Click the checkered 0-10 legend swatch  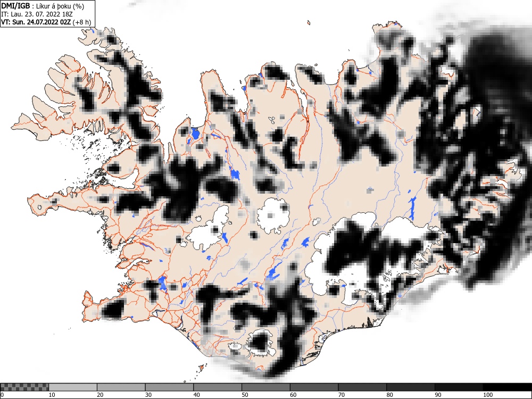24,387
